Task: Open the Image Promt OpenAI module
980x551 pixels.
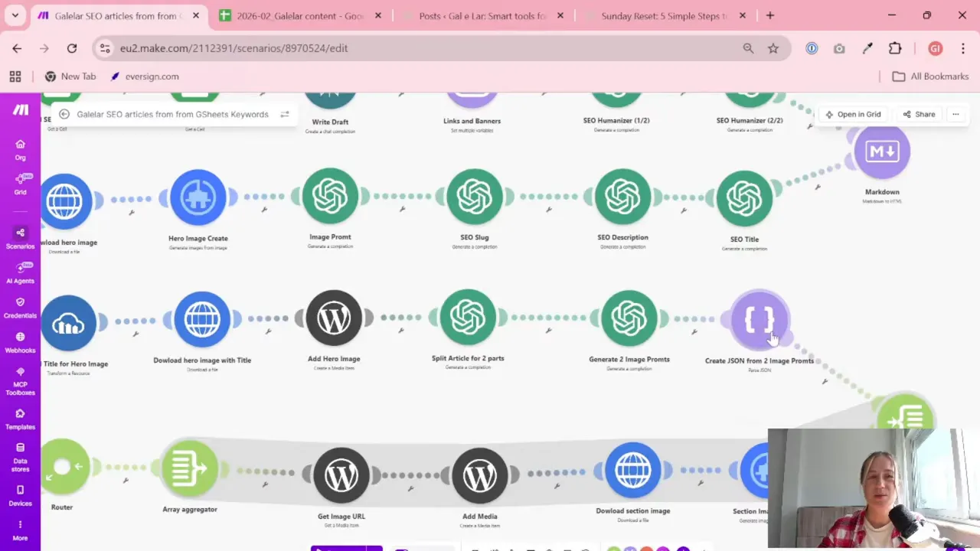Action: pos(330,197)
